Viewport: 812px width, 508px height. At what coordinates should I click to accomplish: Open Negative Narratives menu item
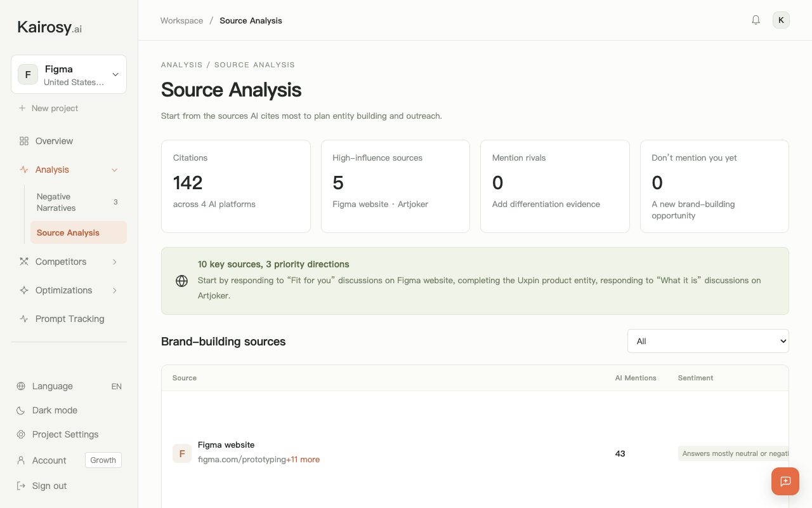[x=79, y=202]
